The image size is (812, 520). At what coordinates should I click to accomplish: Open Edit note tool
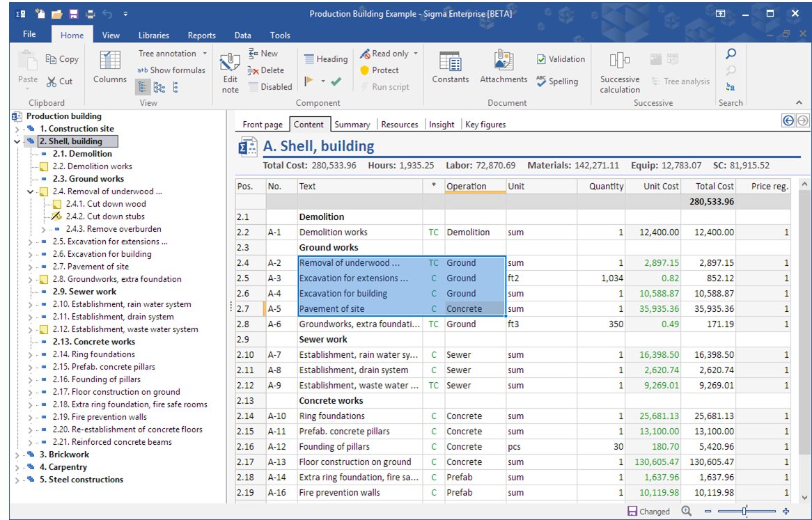coord(230,72)
